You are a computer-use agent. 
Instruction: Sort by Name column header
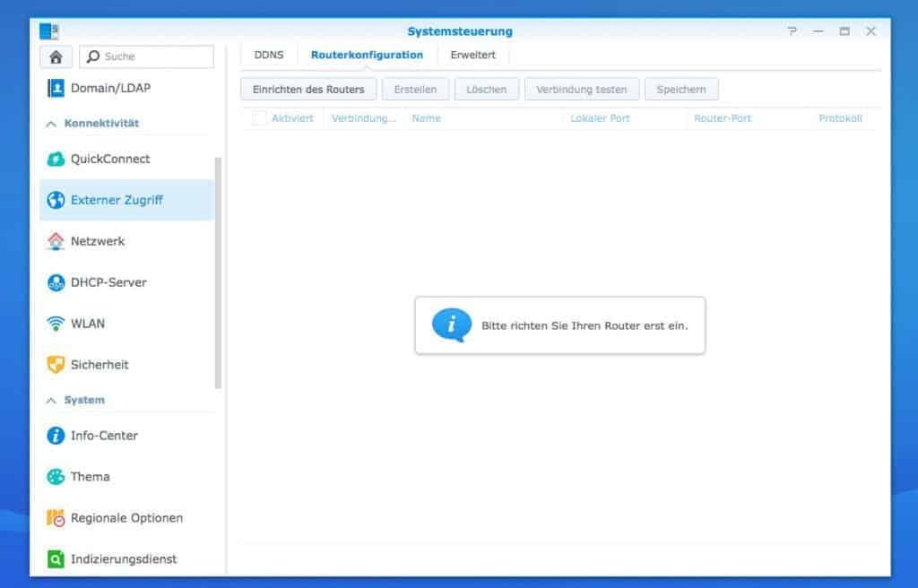coord(426,118)
